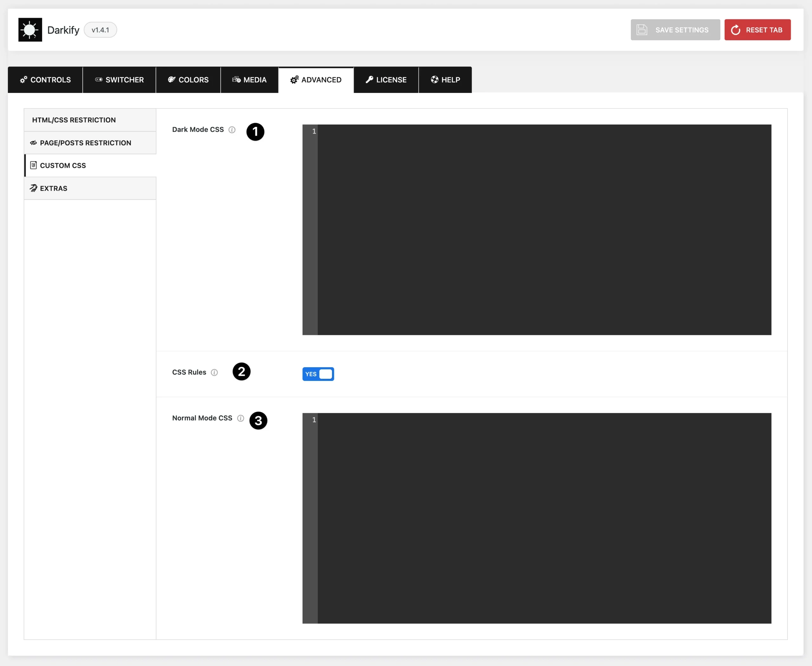
Task: Click the Darkify sun logo
Action: point(30,29)
